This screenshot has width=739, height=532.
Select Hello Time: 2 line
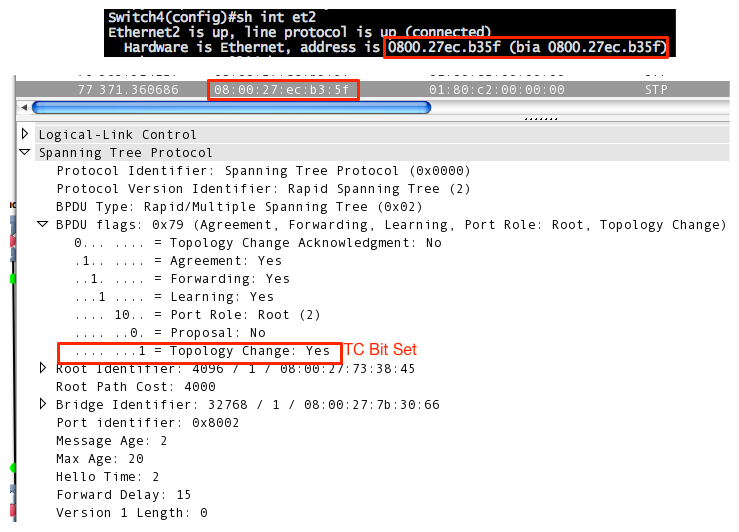108,476
